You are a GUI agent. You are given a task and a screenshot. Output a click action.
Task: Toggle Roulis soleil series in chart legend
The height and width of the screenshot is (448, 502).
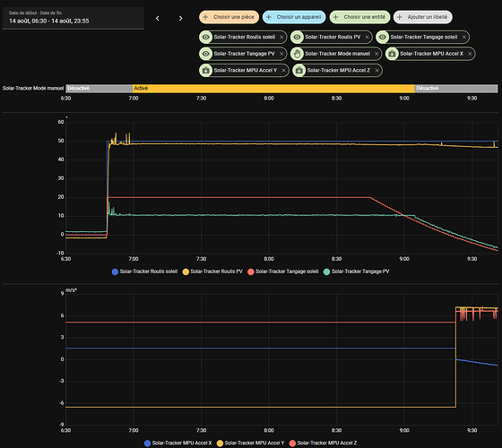click(x=144, y=271)
